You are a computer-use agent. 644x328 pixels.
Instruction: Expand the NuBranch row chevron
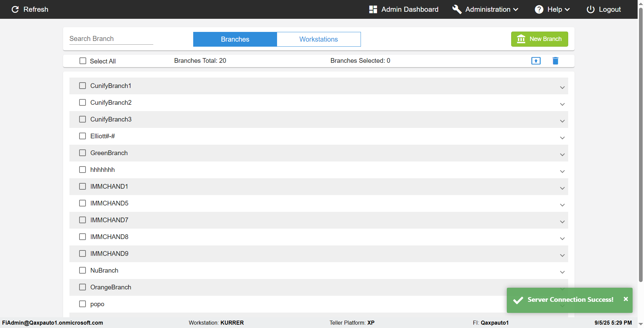562,272
